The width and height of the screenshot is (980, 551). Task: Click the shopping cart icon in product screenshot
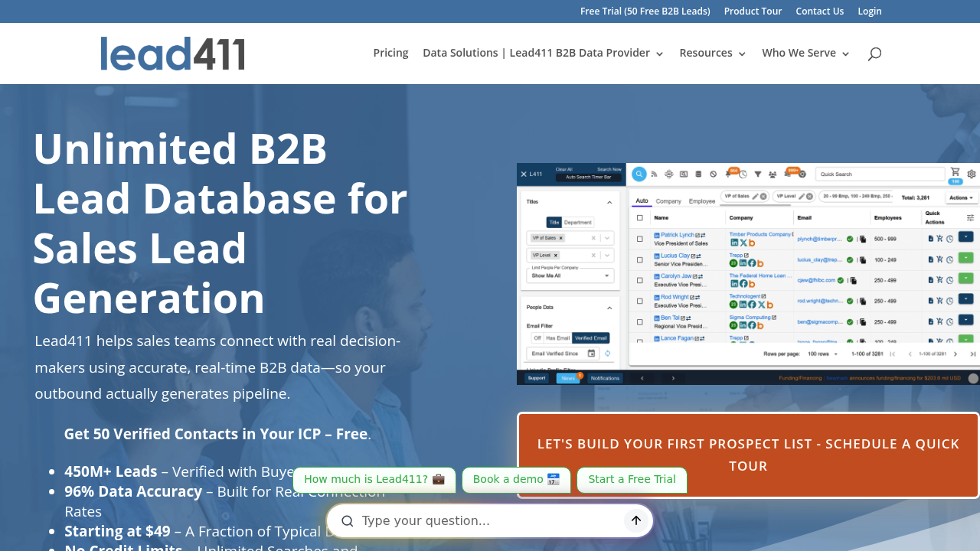(x=955, y=171)
